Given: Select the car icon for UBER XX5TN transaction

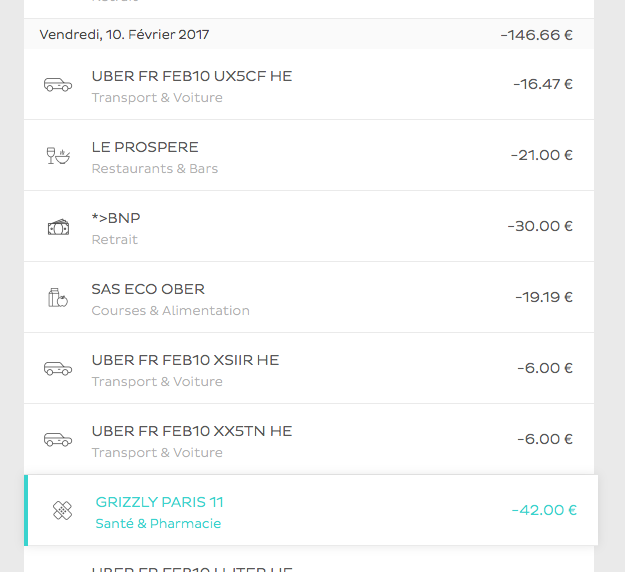Looking at the screenshot, I should 58,439.
